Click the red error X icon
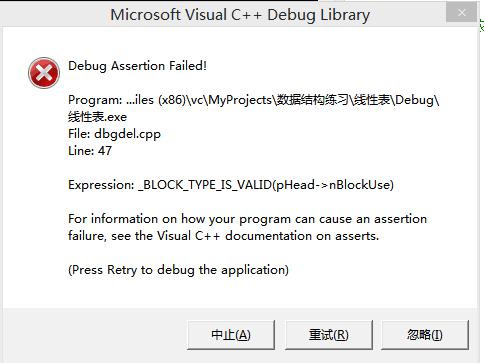 point(44,73)
